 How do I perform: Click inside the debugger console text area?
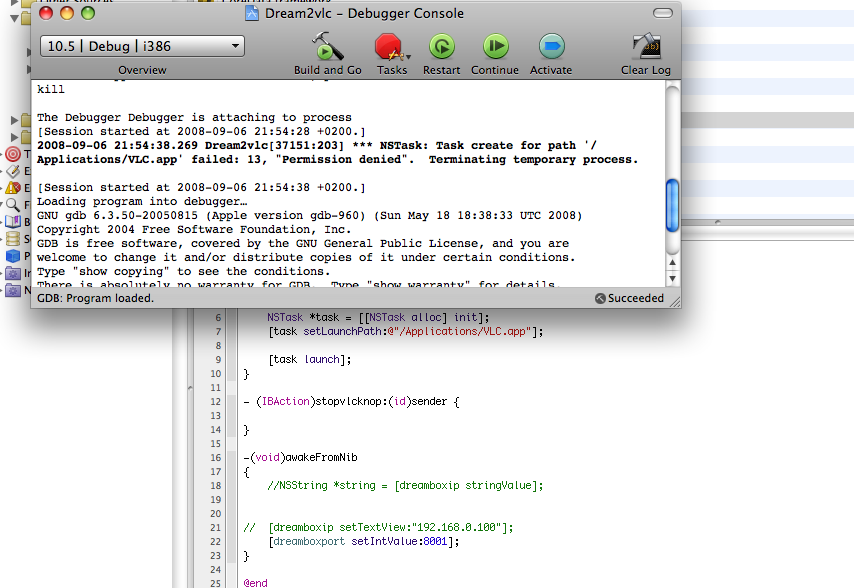click(349, 183)
